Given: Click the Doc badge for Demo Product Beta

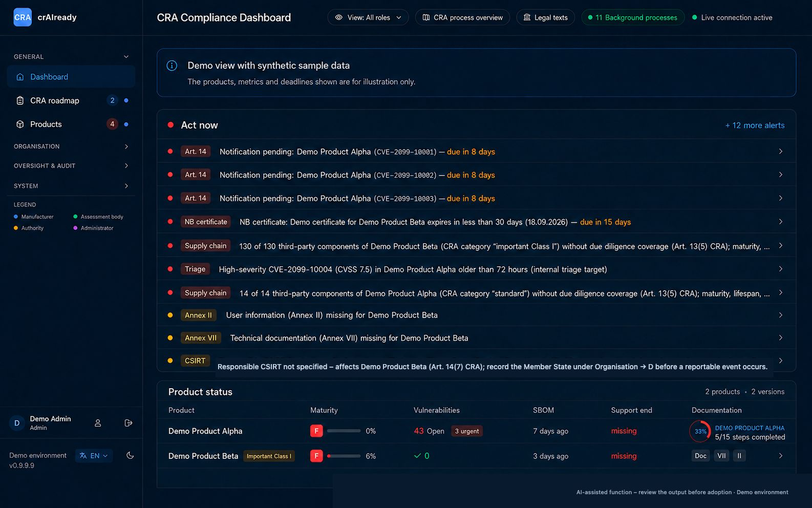Looking at the screenshot, I should tap(700, 456).
